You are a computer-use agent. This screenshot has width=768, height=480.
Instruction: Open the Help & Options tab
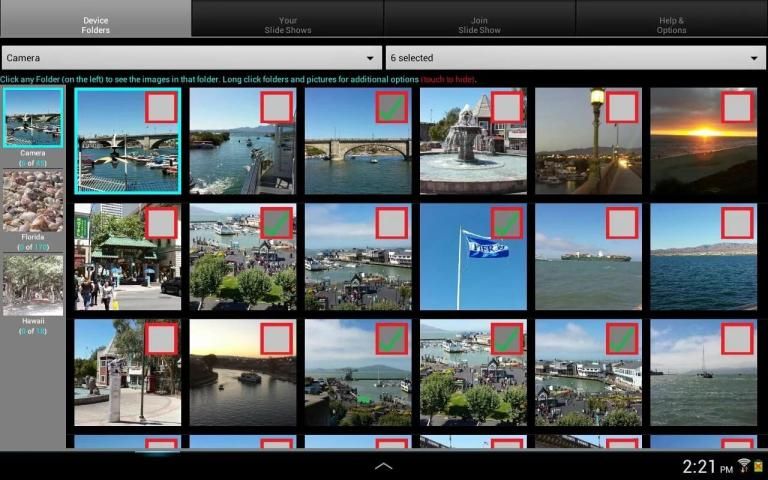click(671, 25)
